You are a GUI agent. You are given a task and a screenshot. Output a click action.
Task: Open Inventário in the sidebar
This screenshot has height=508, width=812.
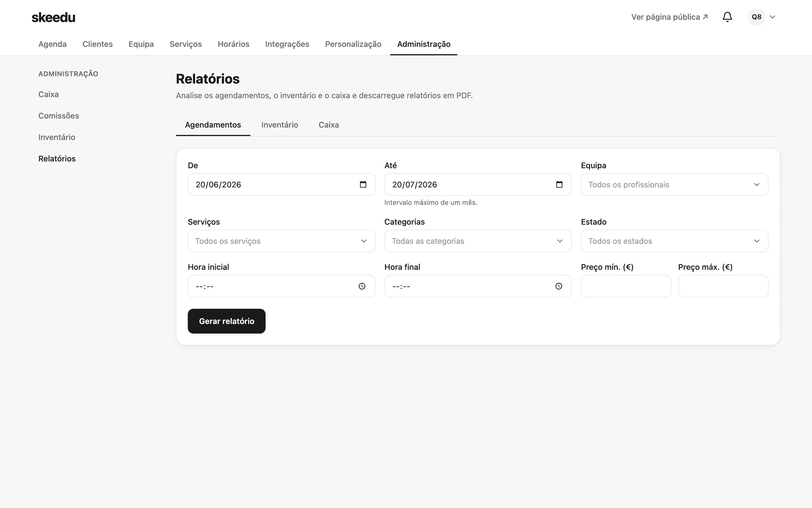(57, 137)
